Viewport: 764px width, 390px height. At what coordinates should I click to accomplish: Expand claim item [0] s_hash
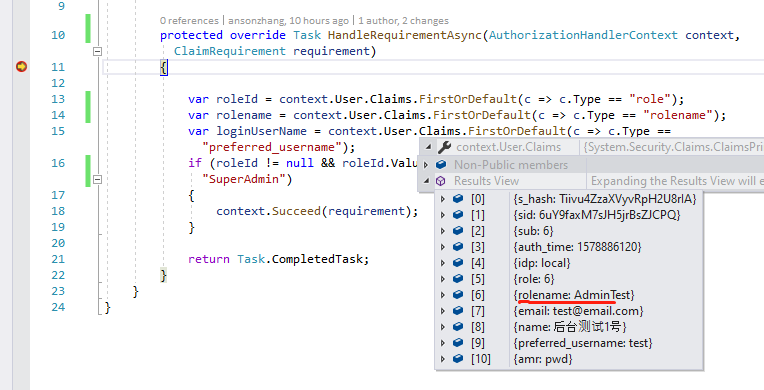point(442,199)
